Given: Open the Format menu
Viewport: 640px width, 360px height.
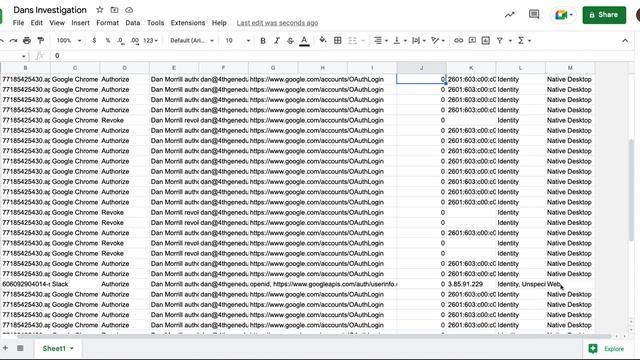Looking at the screenshot, I should pos(107,23).
